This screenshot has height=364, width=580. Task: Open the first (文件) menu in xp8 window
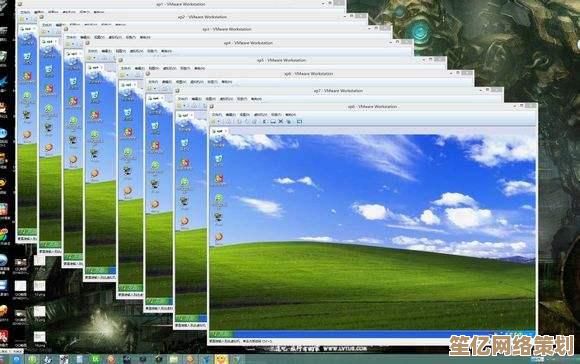coord(217,115)
